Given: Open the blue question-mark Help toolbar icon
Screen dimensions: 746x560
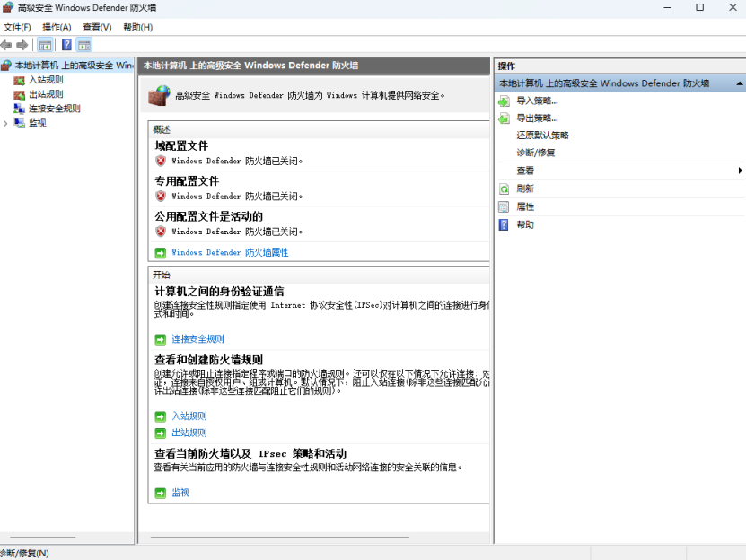Looking at the screenshot, I should pos(66,45).
